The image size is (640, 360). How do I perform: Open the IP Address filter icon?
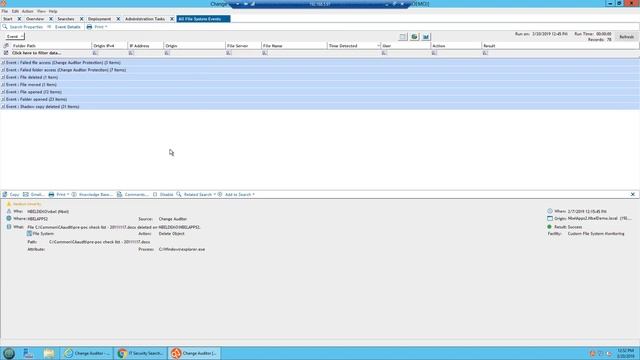pos(131,53)
